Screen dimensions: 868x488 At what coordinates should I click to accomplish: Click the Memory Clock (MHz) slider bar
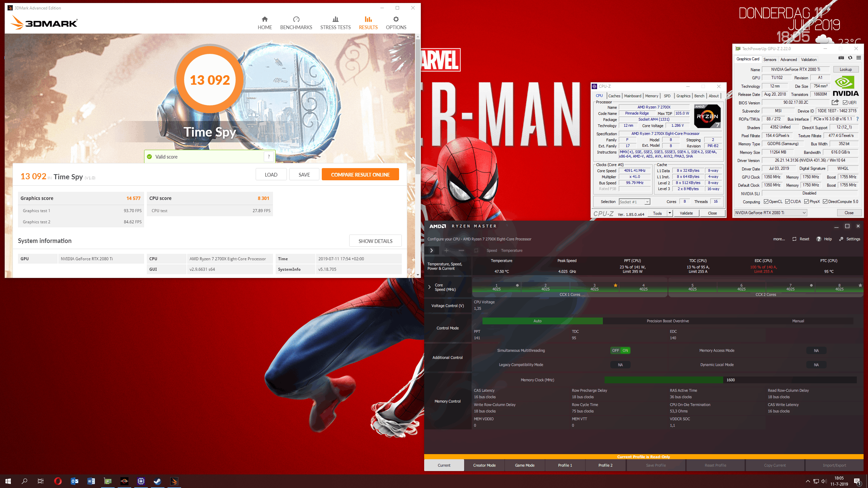tap(730, 380)
